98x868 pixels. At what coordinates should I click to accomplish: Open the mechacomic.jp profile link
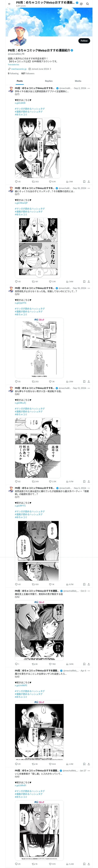point(19,69)
